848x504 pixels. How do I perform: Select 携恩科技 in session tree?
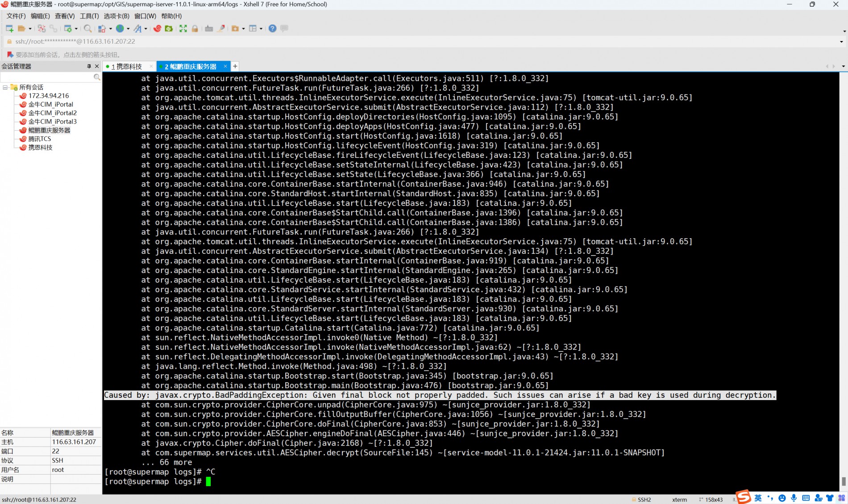pos(40,147)
